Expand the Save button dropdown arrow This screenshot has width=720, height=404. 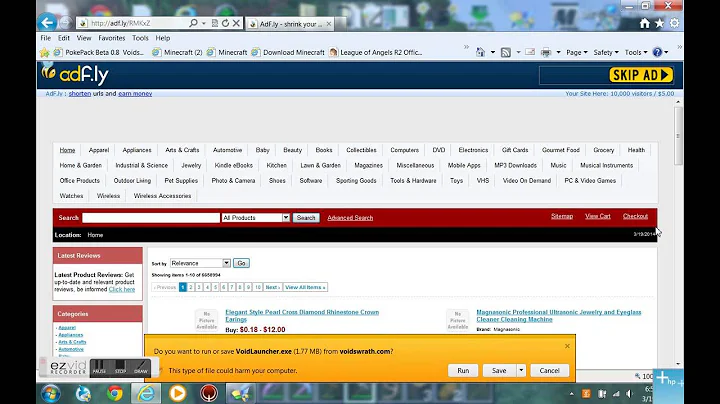pyautogui.click(x=521, y=370)
